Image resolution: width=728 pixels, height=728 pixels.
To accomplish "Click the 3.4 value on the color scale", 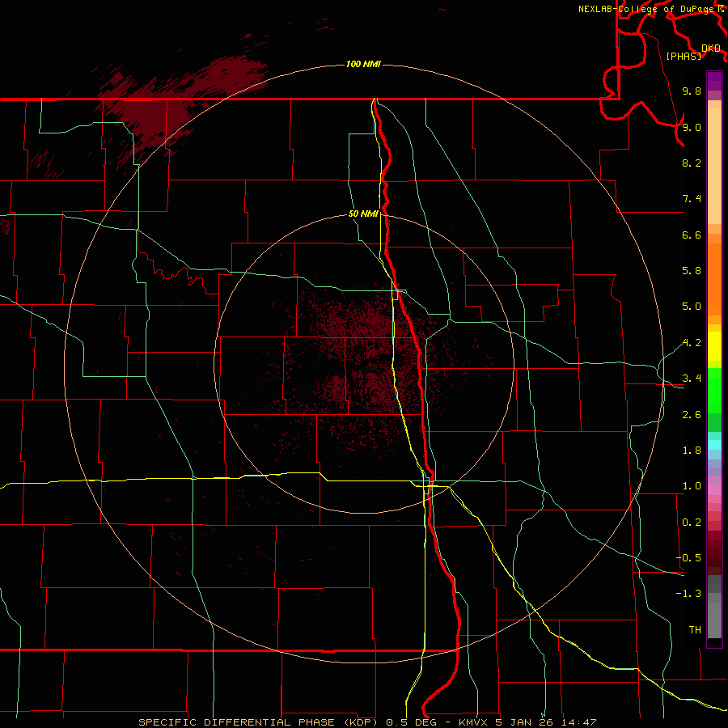I will (692, 379).
